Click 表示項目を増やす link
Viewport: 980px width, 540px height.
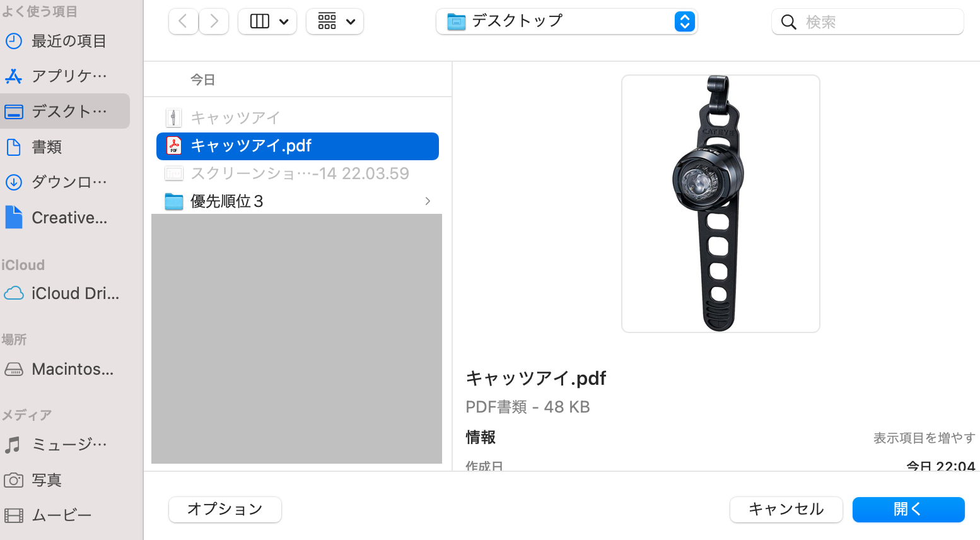[924, 438]
